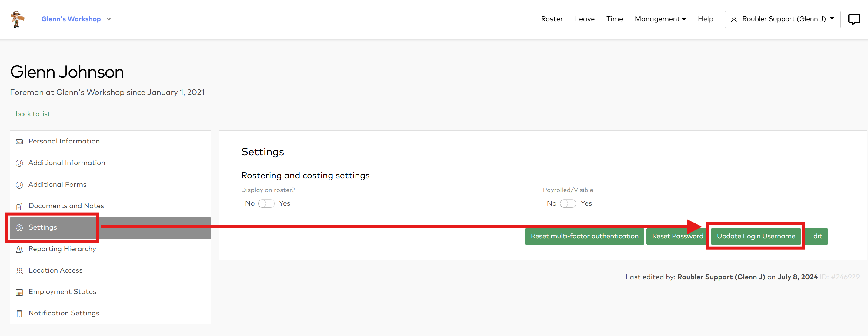This screenshot has height=336, width=868.
Task: Open the Leave menu item
Action: 585,19
